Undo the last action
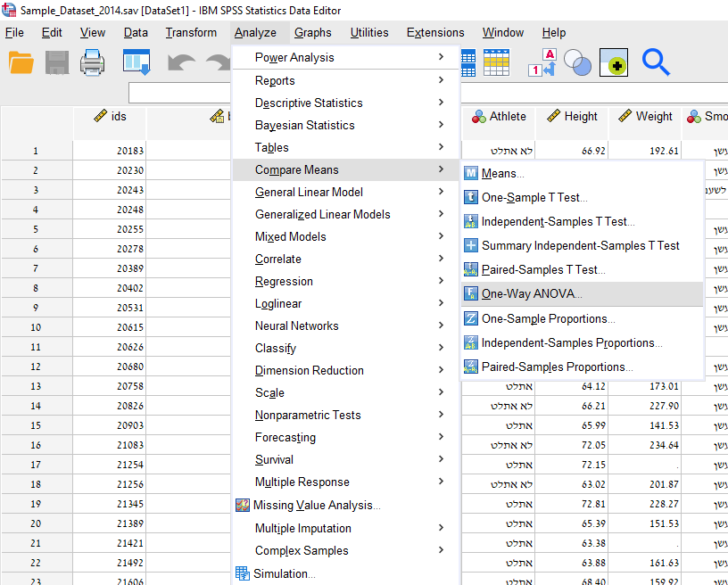 (x=181, y=62)
